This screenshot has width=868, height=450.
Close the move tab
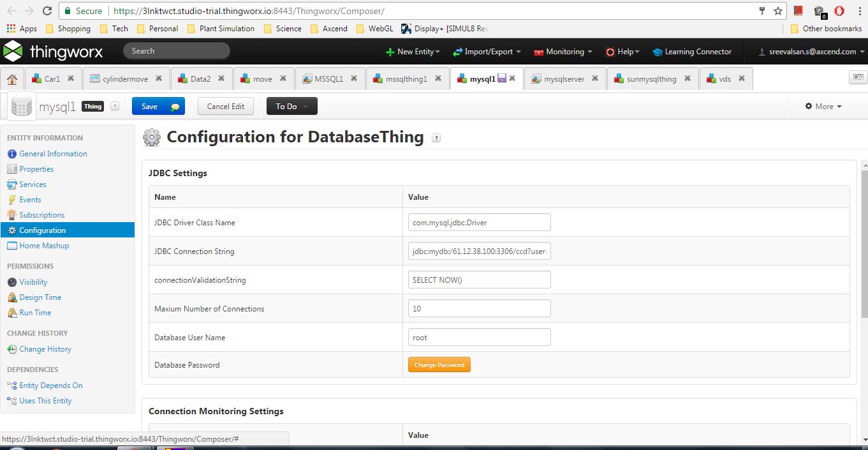pyautogui.click(x=283, y=79)
